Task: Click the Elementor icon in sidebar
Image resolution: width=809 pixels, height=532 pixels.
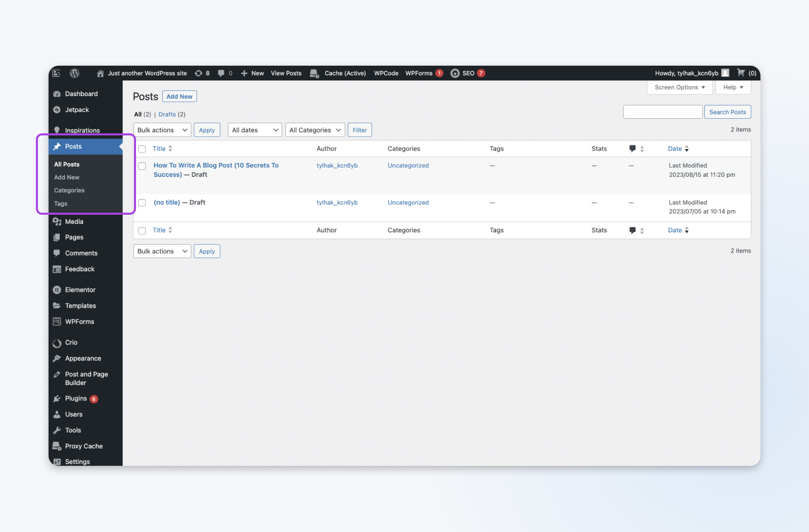Action: (x=57, y=290)
